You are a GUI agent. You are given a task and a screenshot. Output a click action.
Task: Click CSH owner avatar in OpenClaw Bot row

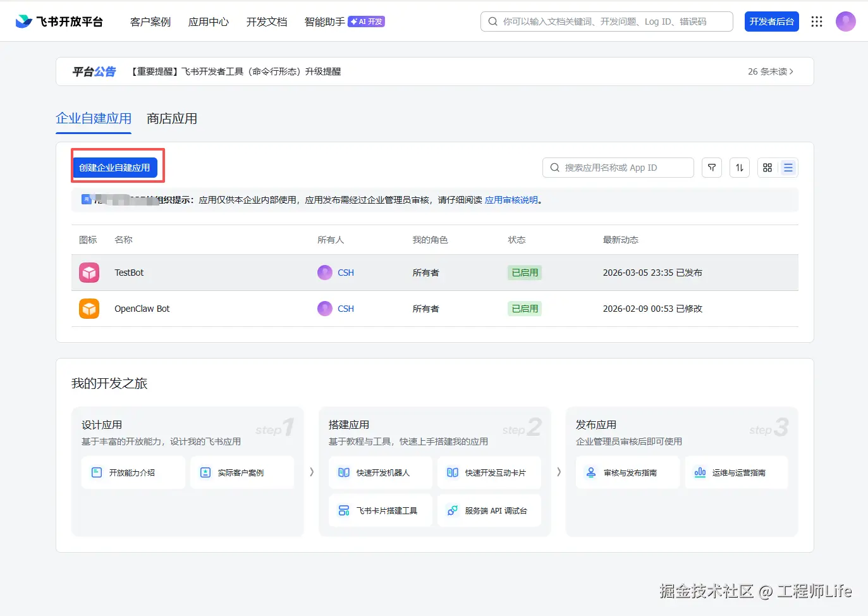pos(325,309)
